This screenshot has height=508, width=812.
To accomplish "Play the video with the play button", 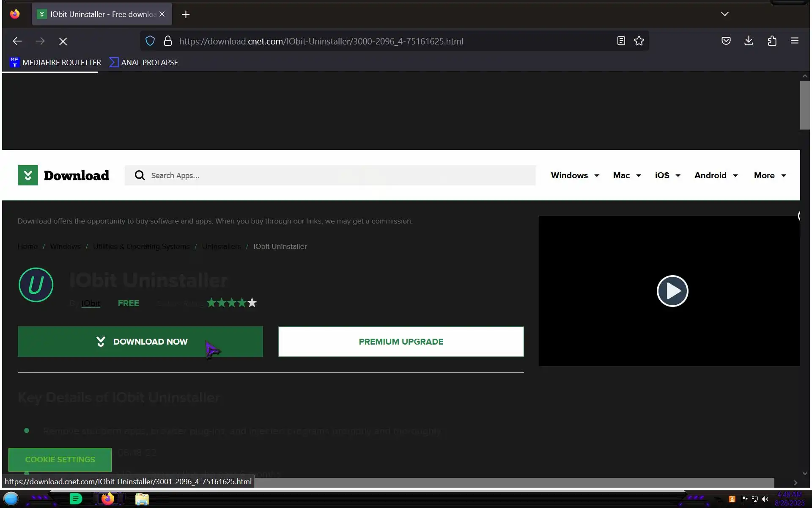I will [x=672, y=291].
